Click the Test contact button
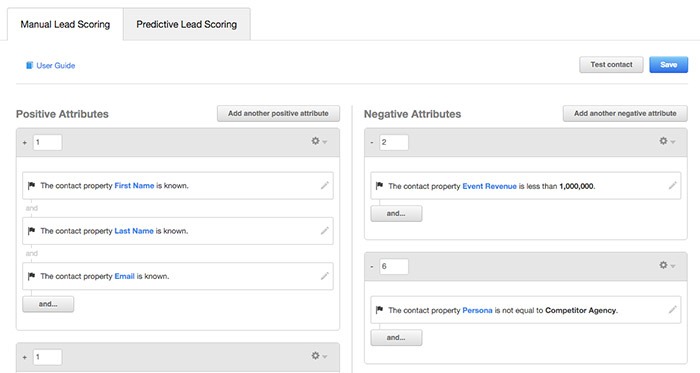This screenshot has width=700, height=373. coord(611,65)
